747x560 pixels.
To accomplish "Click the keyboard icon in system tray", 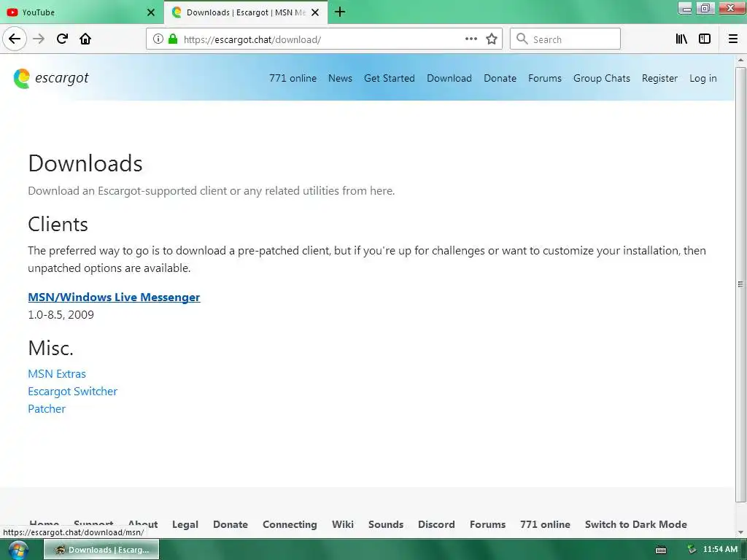I will [661, 550].
